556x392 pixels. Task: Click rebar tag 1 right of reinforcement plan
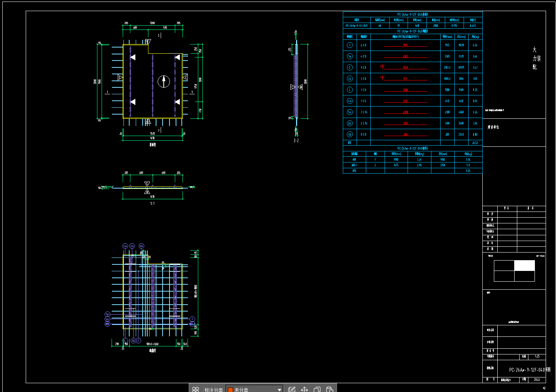192,319
